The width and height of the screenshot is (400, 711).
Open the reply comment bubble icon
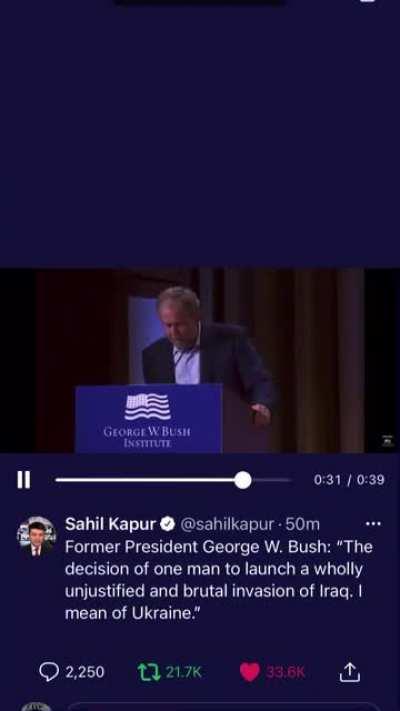click(x=49, y=672)
